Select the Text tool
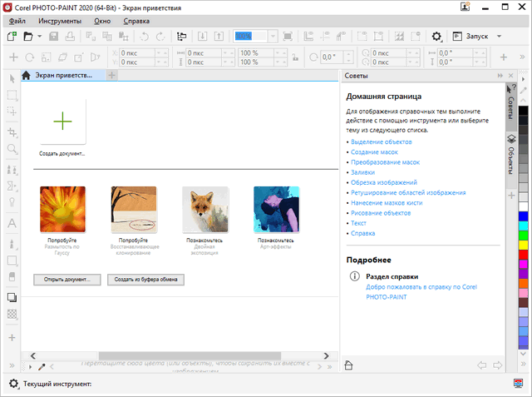The height and width of the screenshot is (397, 532). tap(12, 223)
